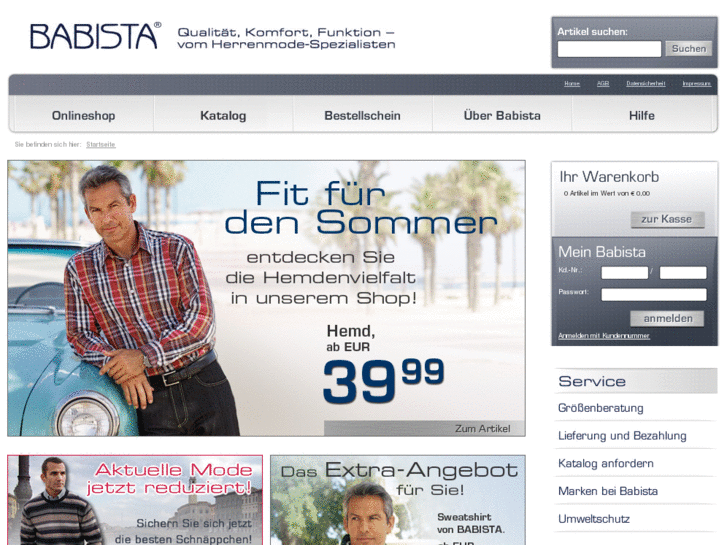The width and height of the screenshot is (727, 545).
Task: Click the Aktuelle Mode reduziert banner
Action: (x=135, y=500)
